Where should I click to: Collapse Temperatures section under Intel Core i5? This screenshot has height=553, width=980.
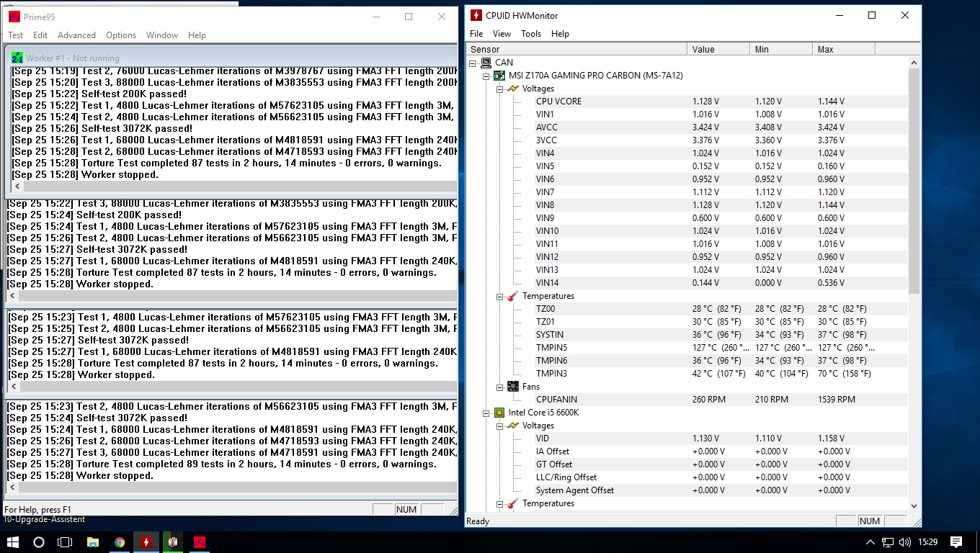click(500, 503)
